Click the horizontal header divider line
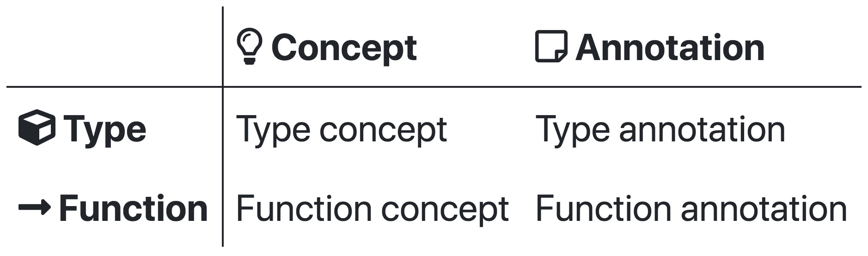868x256 pixels. pos(434,86)
